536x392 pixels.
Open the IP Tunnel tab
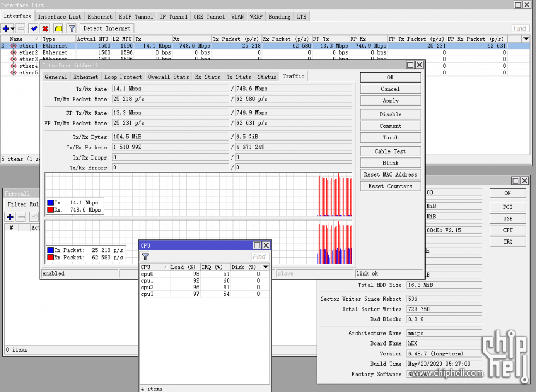pos(174,17)
